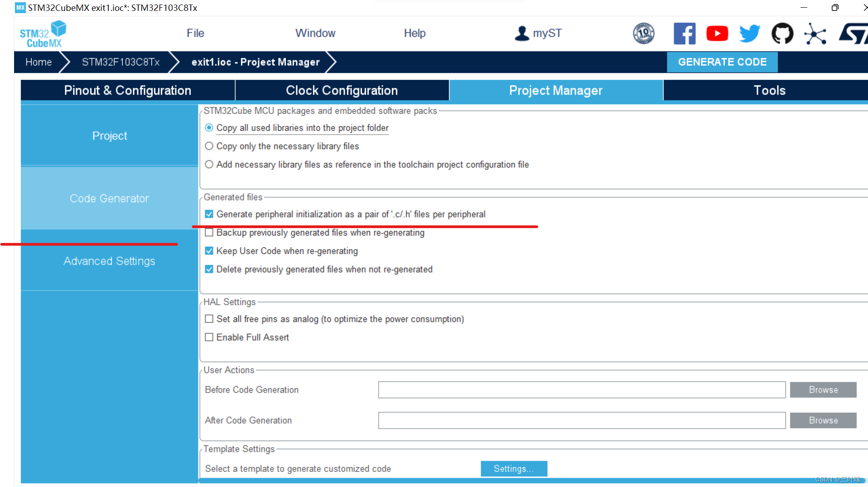Switch to Pinout & Configuration tab
The height and width of the screenshot is (487, 868).
click(x=128, y=90)
